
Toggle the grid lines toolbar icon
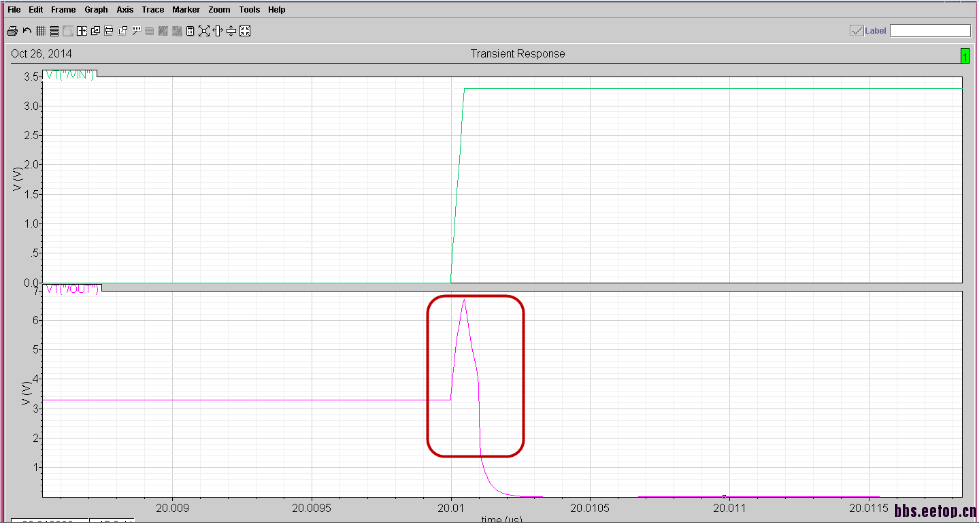coord(41,31)
